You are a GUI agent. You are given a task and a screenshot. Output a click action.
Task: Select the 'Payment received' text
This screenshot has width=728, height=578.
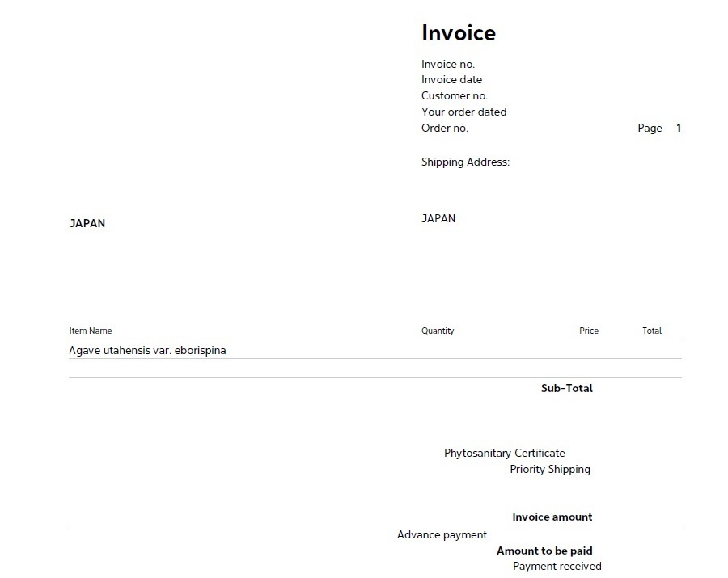pos(557,567)
